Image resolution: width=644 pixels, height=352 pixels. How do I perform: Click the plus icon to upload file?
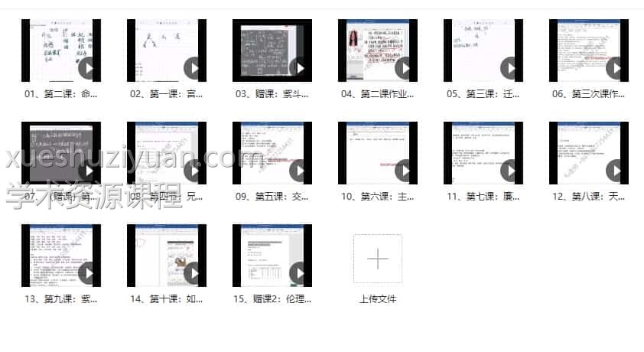click(378, 259)
